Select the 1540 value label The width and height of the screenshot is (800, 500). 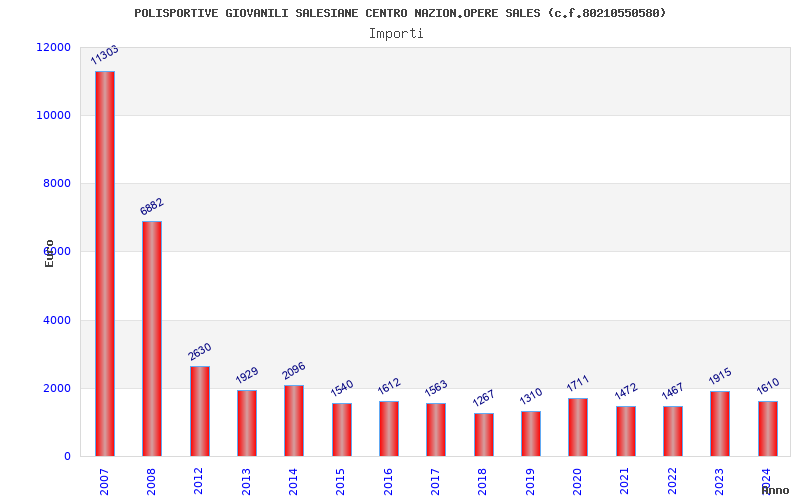coord(341,388)
